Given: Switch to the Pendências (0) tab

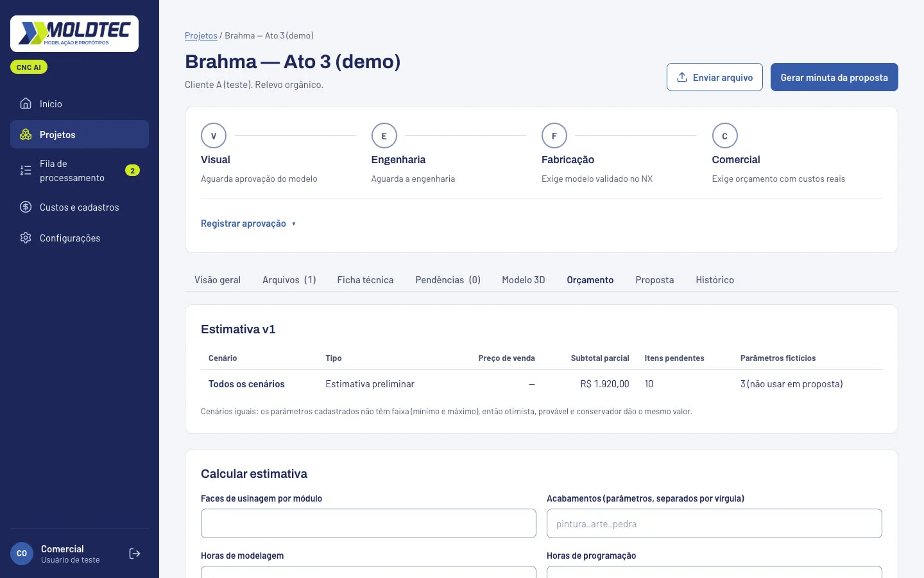Looking at the screenshot, I should 448,280.
